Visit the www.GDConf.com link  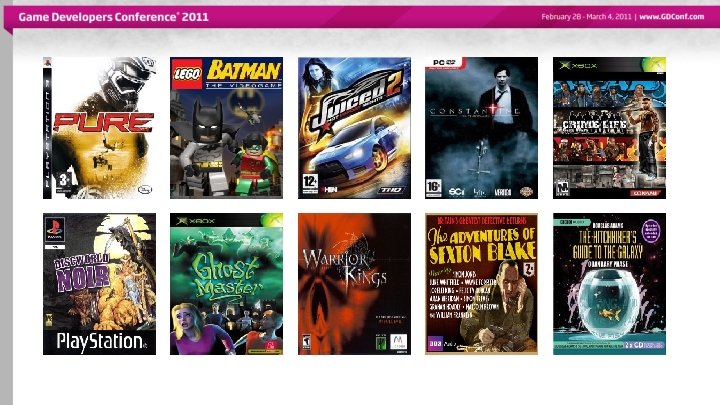tap(671, 17)
